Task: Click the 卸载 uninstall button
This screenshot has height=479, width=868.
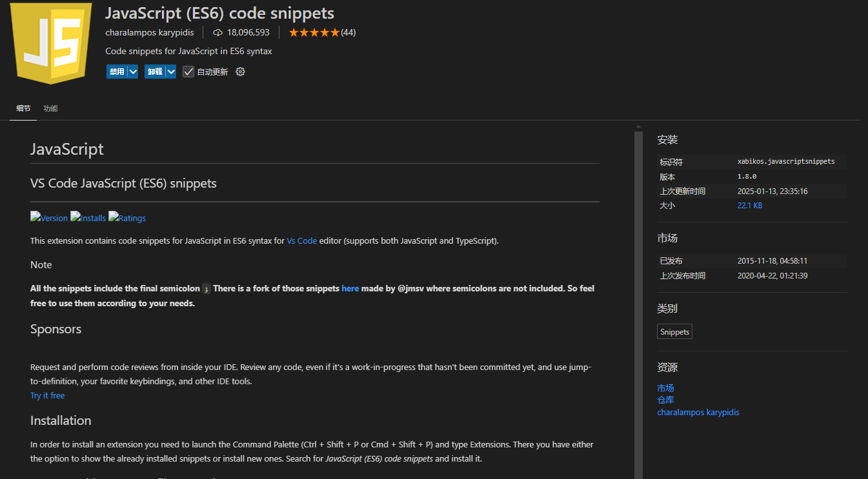Action: click(x=155, y=72)
